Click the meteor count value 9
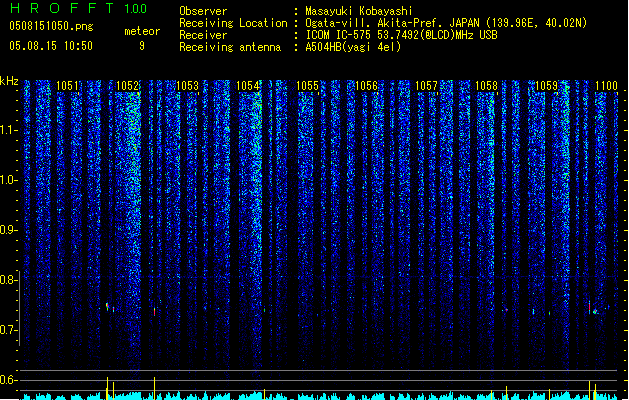629x400 pixels. point(142,46)
